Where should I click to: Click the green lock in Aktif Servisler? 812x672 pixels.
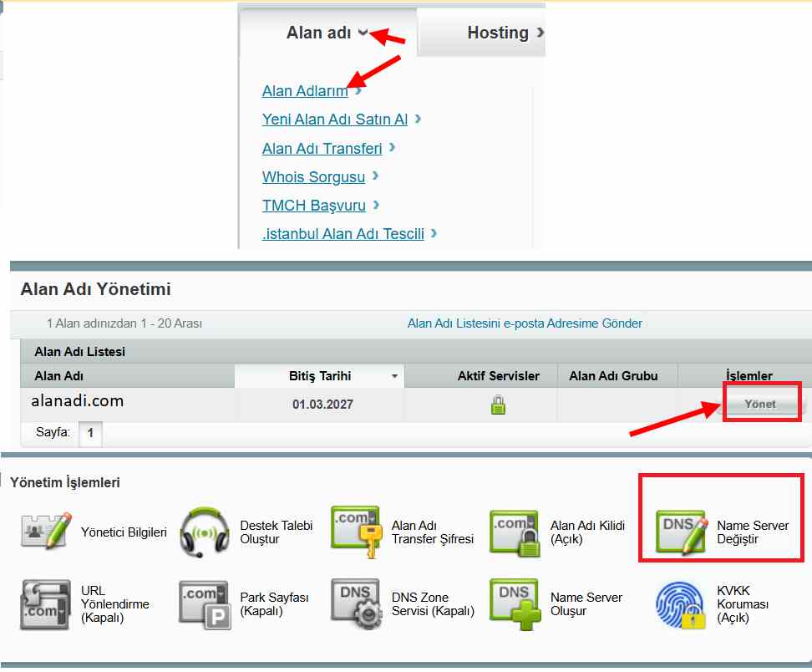click(x=498, y=405)
